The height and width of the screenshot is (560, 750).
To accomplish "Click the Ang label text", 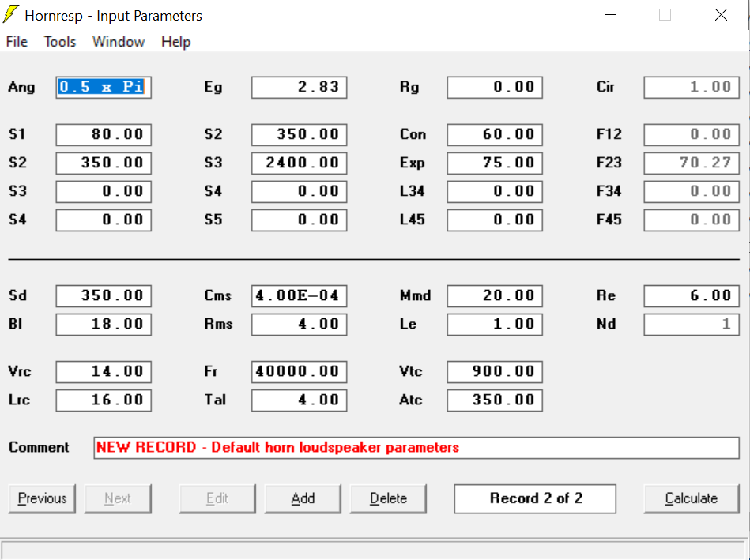I will tap(21, 88).
